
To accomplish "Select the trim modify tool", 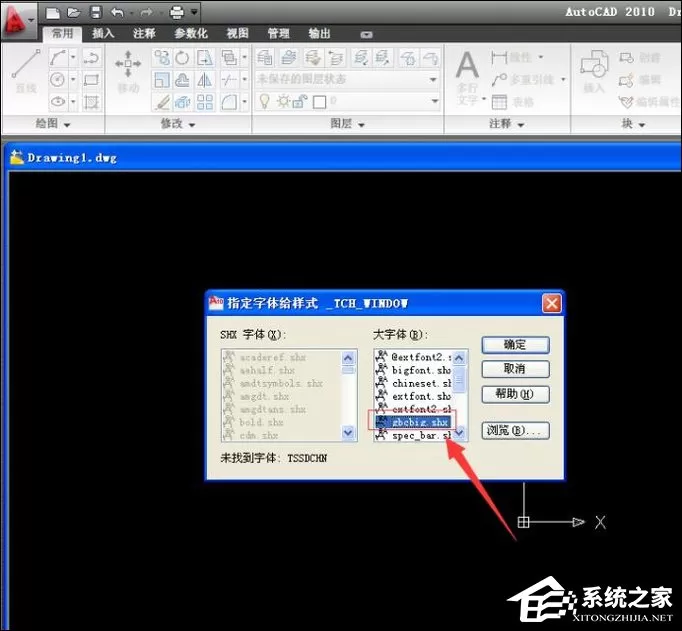I will coord(229,80).
